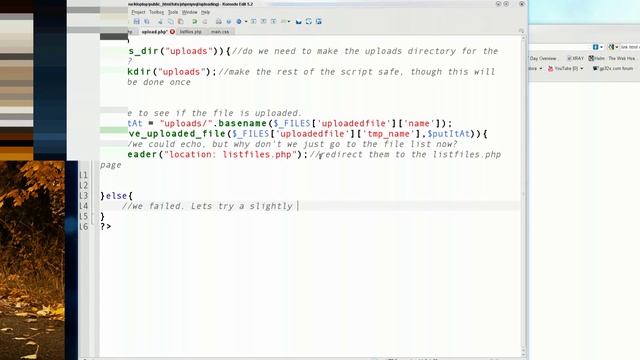This screenshot has height=360, width=640.
Task: Click Day Overview bookmark in browser window
Action: tap(542, 58)
